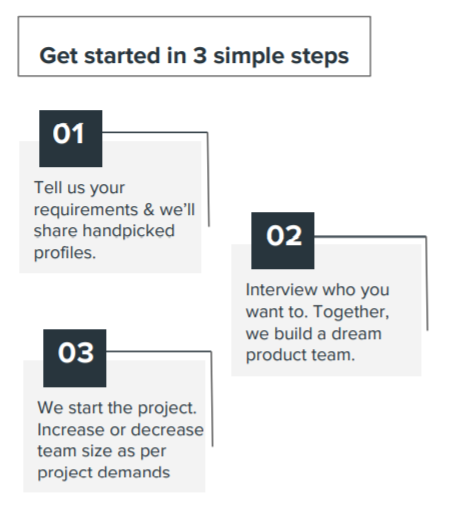Click the words 'we build a dream'
The height and width of the screenshot is (513, 460).
coord(313,333)
